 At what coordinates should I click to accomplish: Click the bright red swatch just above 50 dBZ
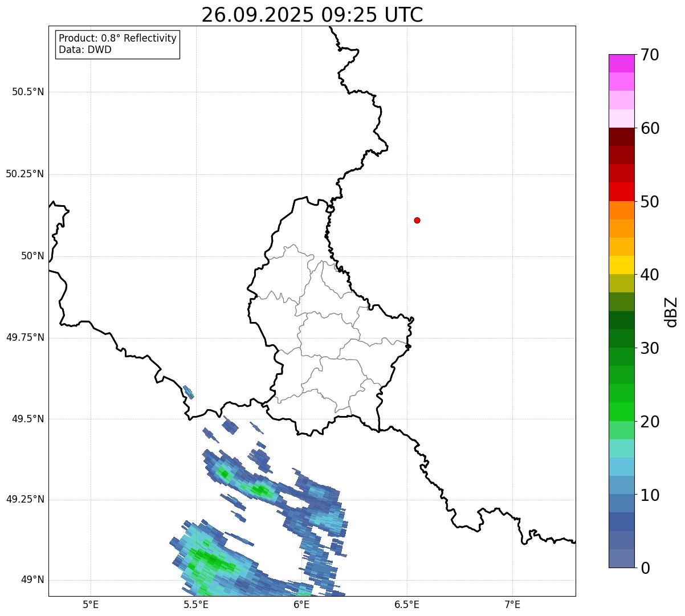coord(622,192)
